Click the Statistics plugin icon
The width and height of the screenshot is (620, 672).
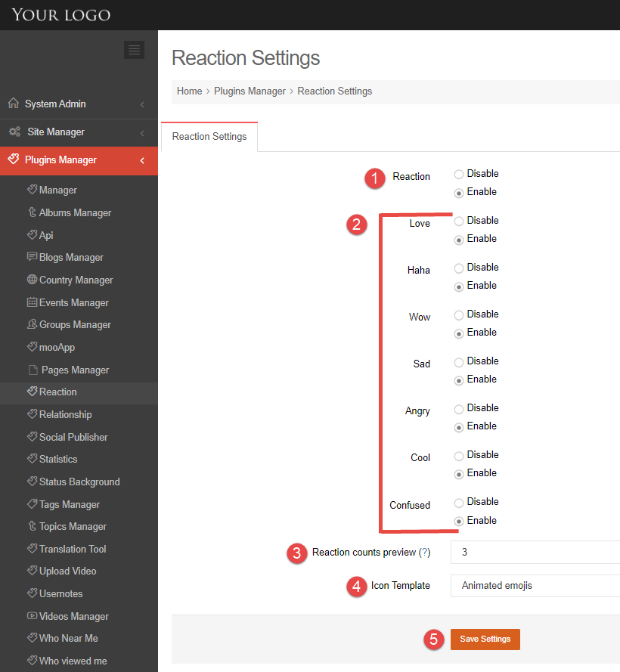click(33, 458)
